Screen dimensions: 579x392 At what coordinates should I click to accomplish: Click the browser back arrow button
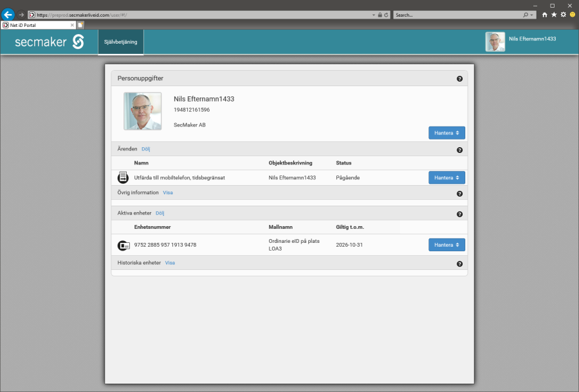click(8, 15)
